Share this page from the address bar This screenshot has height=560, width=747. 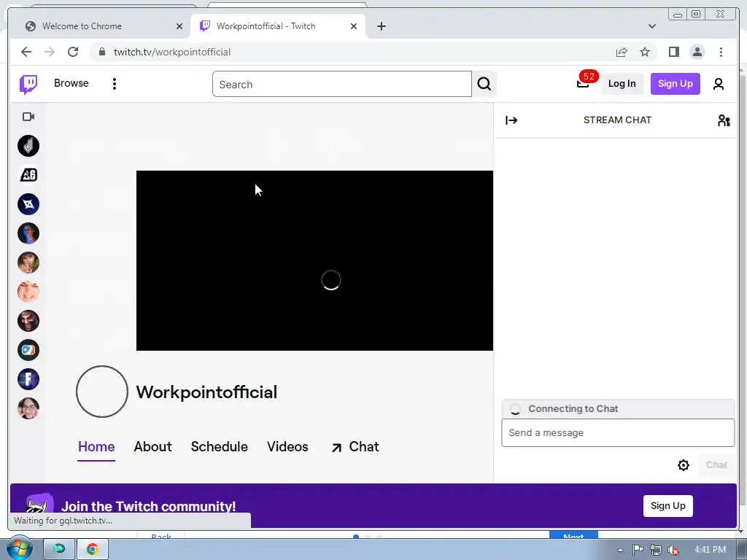[622, 52]
